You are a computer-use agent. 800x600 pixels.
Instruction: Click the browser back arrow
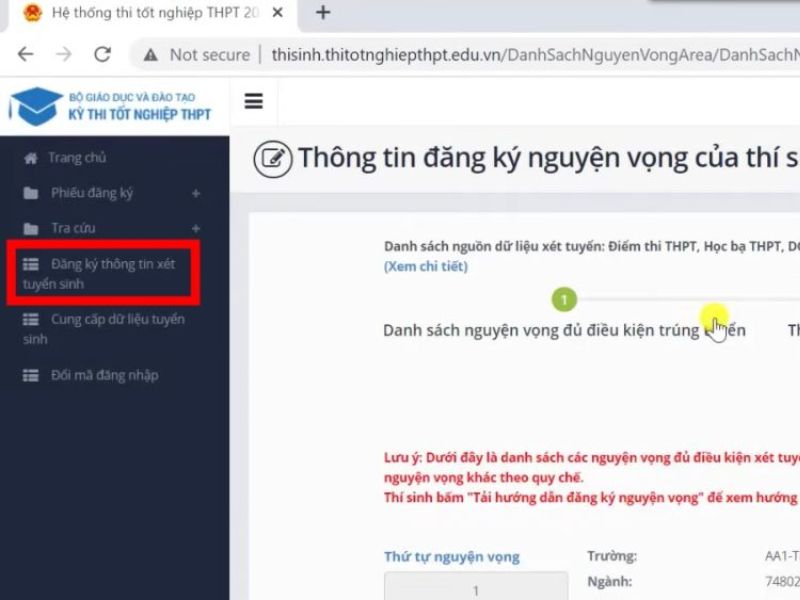25,54
